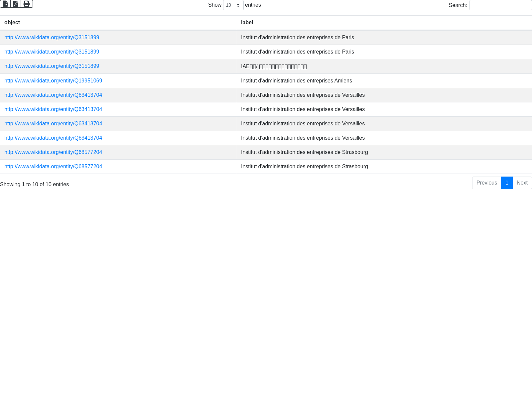Open the Show entries dropdown

click(x=233, y=5)
